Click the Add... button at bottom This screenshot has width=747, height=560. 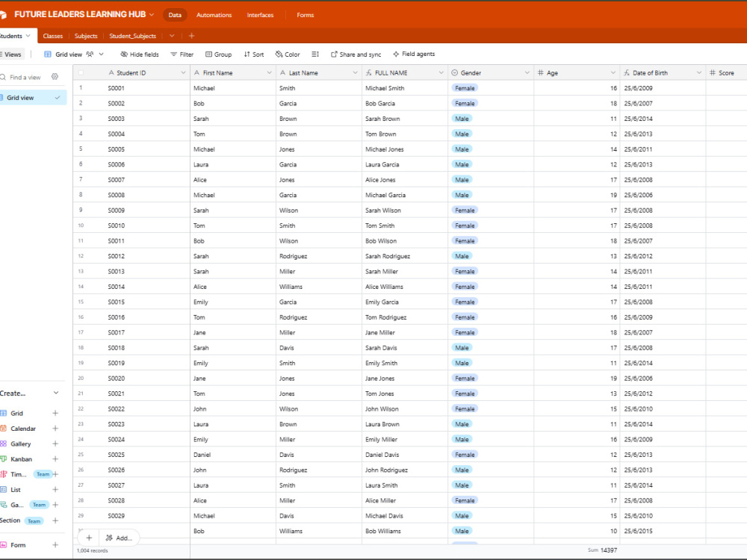tap(119, 538)
